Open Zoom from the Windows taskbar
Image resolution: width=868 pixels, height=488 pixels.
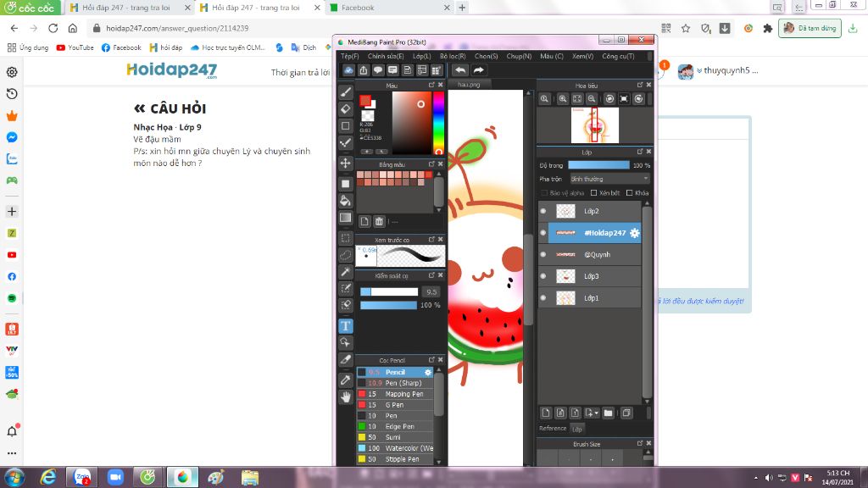[115, 477]
